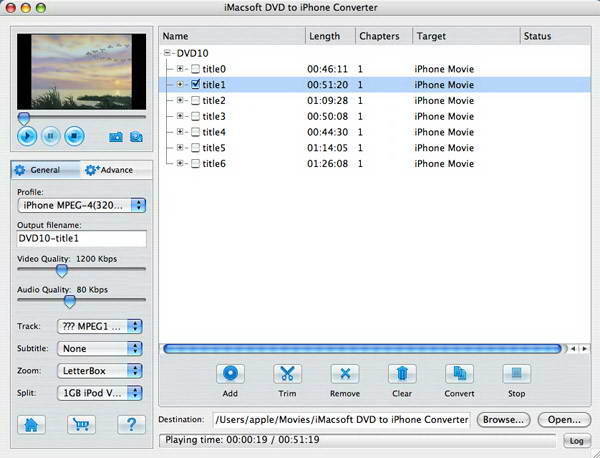Select the title6 iPhone Movie target
Viewport: 600px width, 458px height.
444,163
